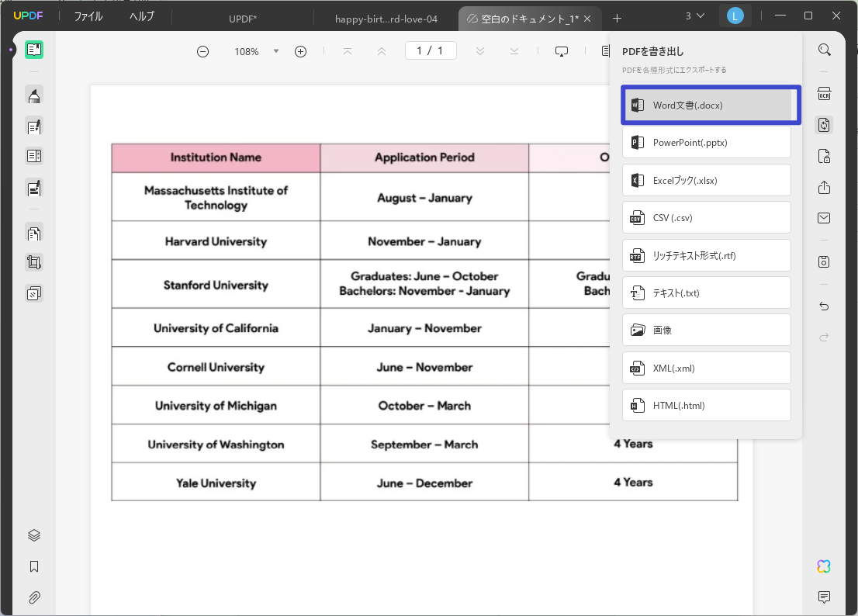Open the UPDF AI assistant icon
The image size is (858, 616).
(x=824, y=567)
